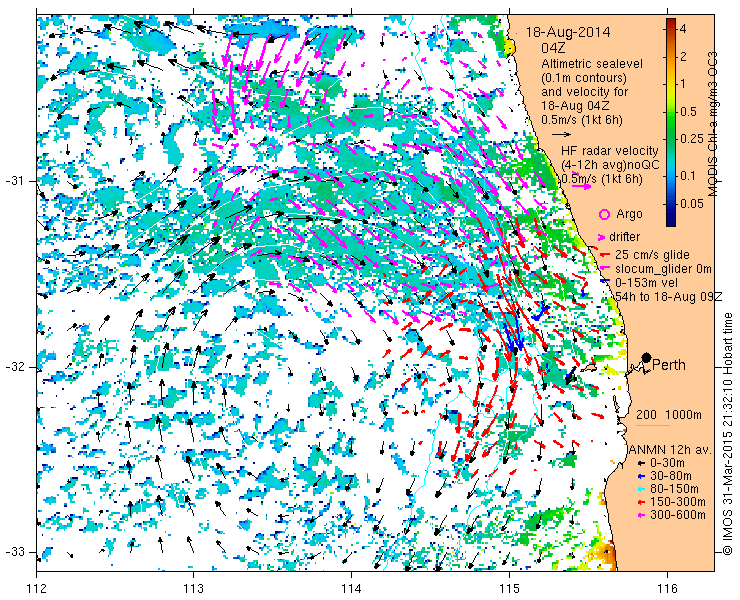Click the colorbar value 0.05 tick label
The width and height of the screenshot is (740, 600).
pyautogui.click(x=691, y=203)
